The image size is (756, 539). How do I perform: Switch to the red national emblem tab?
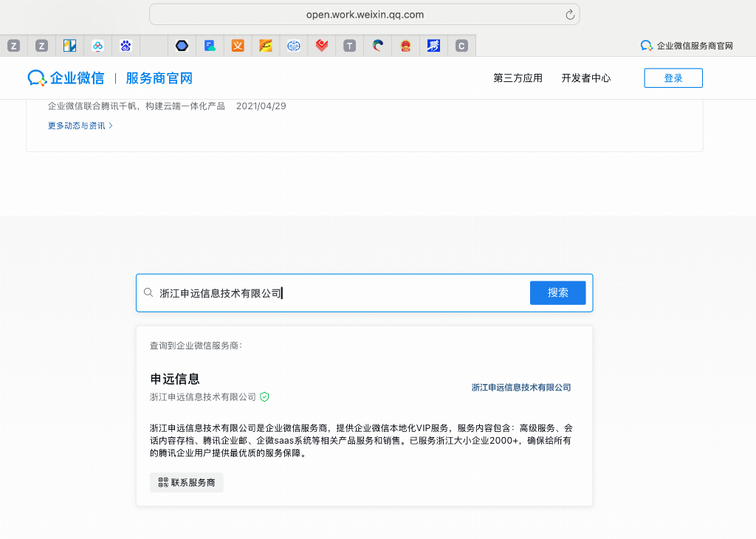[x=405, y=46]
